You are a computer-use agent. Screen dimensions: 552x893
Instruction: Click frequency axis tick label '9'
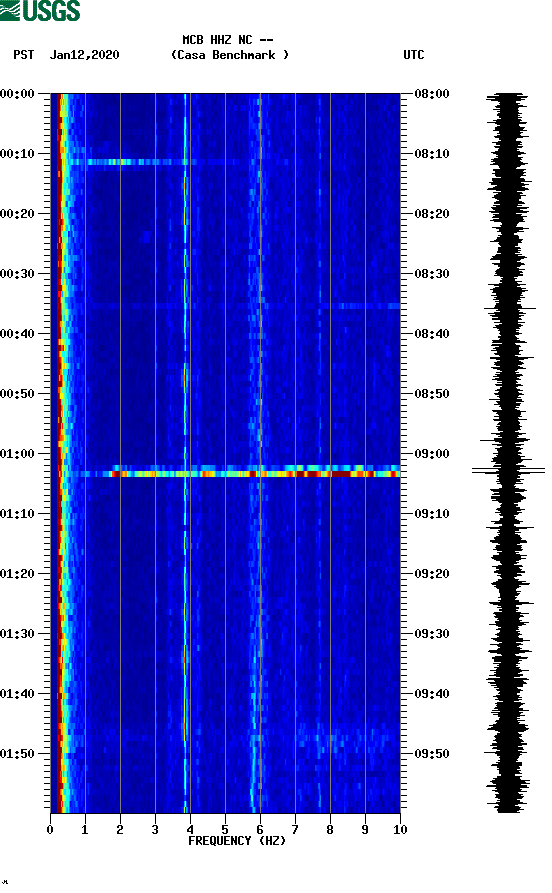point(365,830)
